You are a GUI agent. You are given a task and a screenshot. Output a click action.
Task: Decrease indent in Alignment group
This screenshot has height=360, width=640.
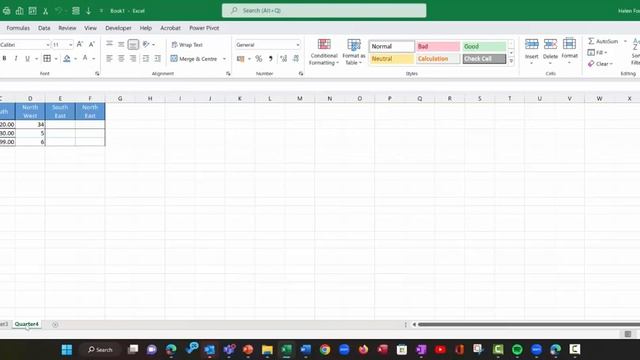pyautogui.click(x=146, y=59)
